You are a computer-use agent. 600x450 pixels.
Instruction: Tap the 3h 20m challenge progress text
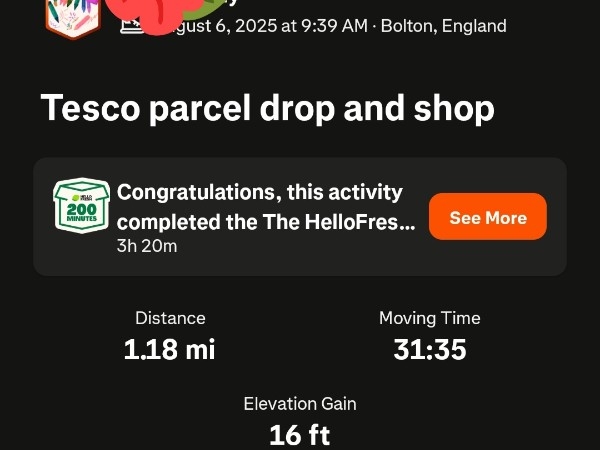tap(147, 245)
